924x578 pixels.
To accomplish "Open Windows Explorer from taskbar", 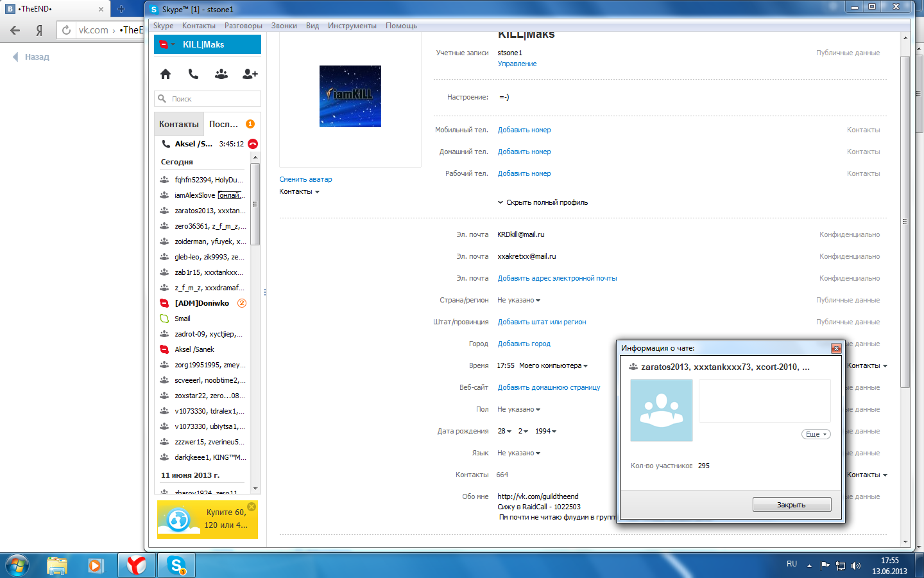I will pos(57,565).
